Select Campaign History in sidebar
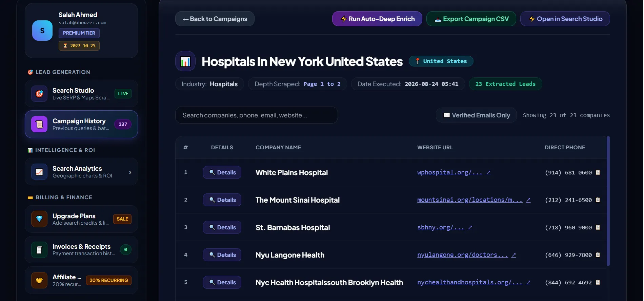Viewport: 644px width, 301px height. 81,124
